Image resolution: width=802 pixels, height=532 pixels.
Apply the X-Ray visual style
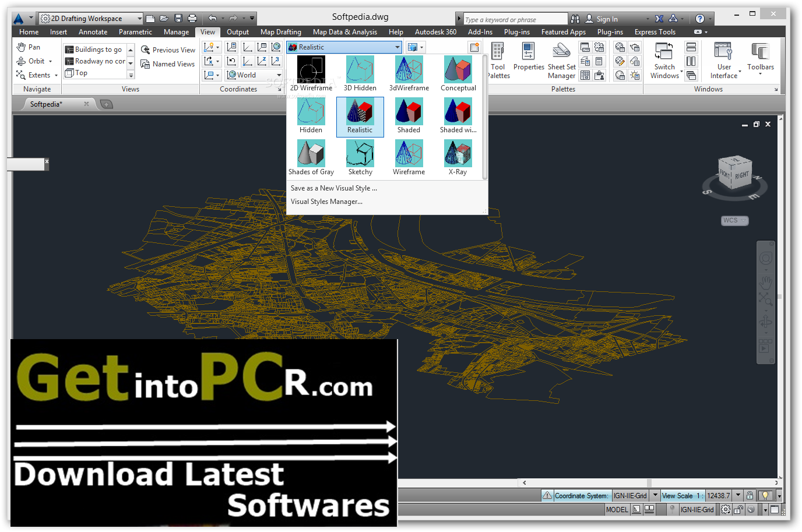(458, 158)
